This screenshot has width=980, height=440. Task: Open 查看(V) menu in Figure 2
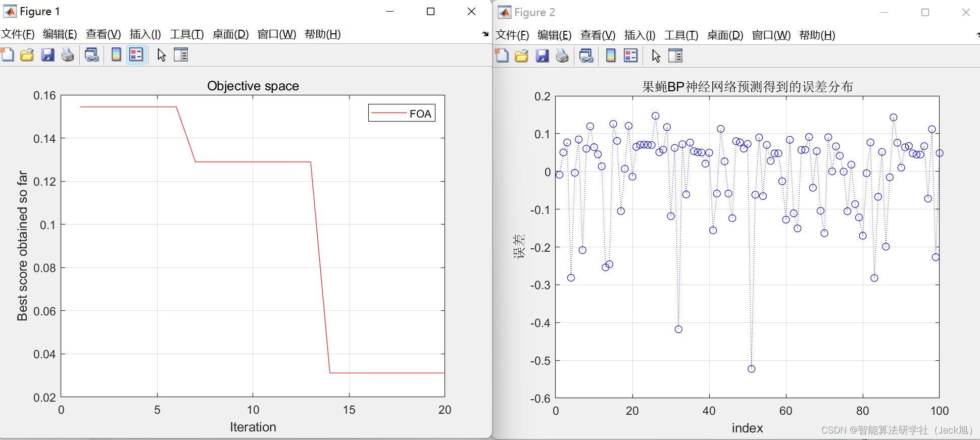coord(598,35)
